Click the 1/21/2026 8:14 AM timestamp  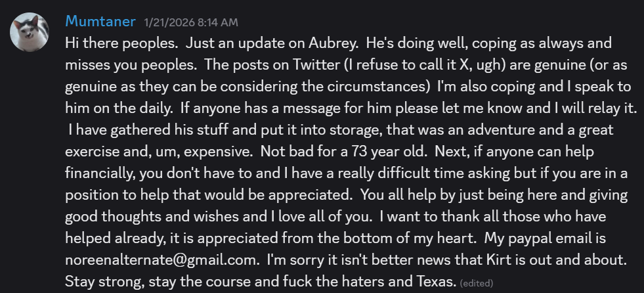(190, 22)
